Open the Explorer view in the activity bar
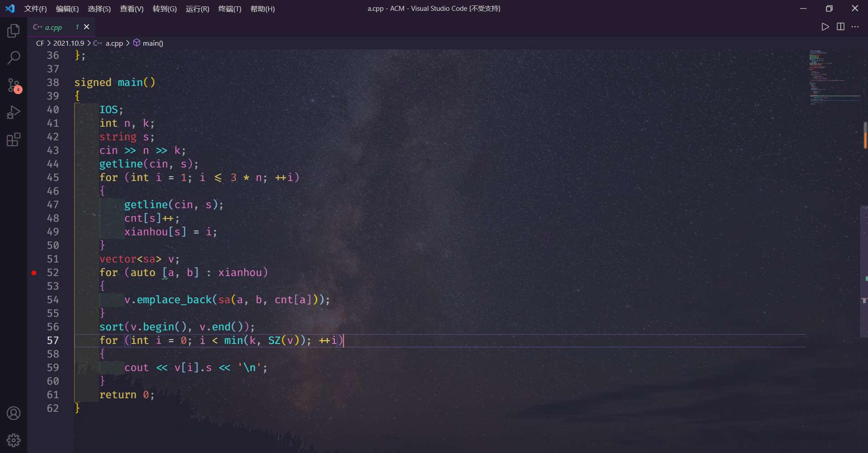This screenshot has height=453, width=868. pyautogui.click(x=14, y=31)
